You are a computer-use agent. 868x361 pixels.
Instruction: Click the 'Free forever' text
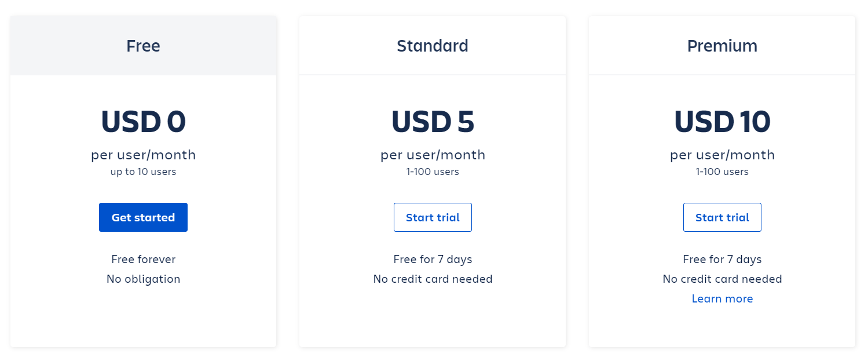[x=143, y=259]
